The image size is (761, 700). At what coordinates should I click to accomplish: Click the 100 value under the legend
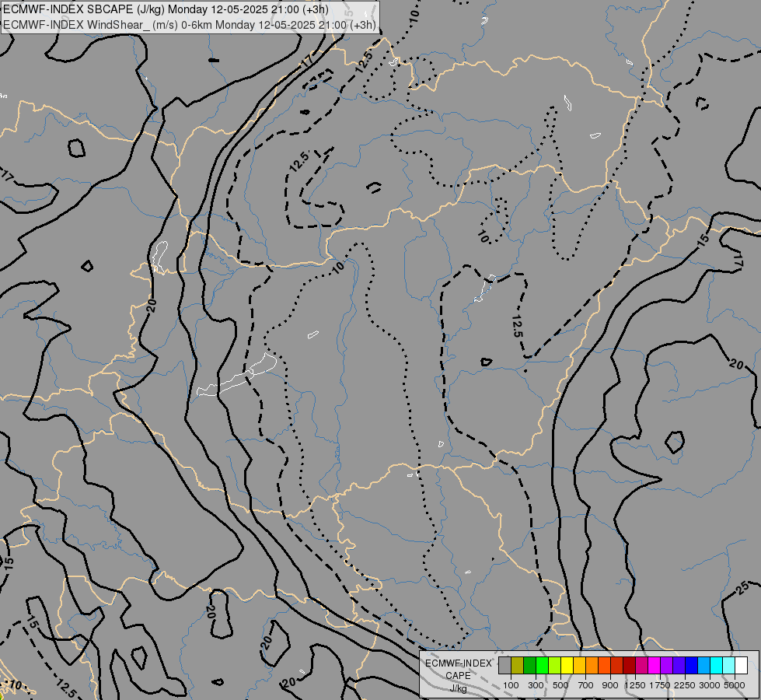(x=511, y=685)
